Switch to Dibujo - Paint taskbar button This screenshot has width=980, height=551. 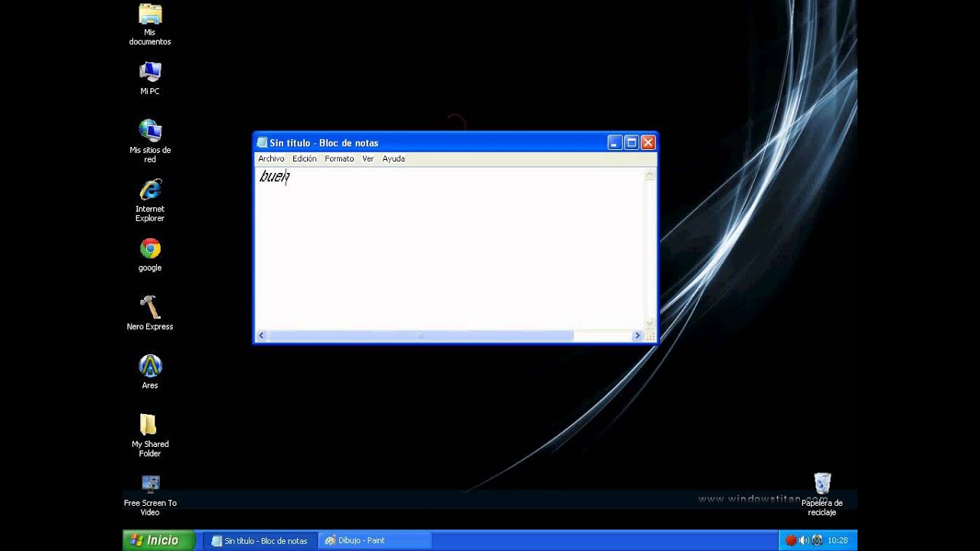coord(374,540)
